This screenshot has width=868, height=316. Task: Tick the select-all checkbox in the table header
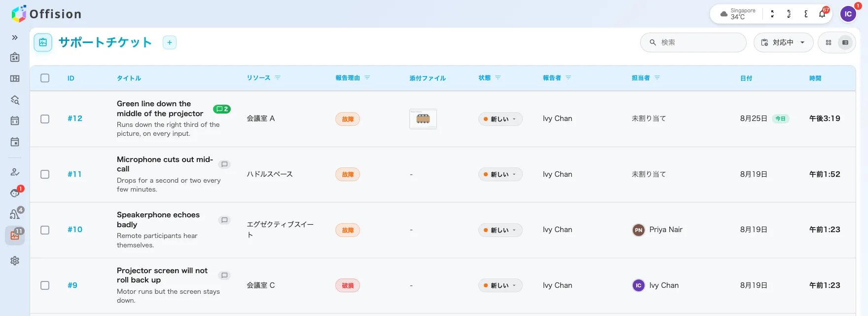(x=45, y=78)
